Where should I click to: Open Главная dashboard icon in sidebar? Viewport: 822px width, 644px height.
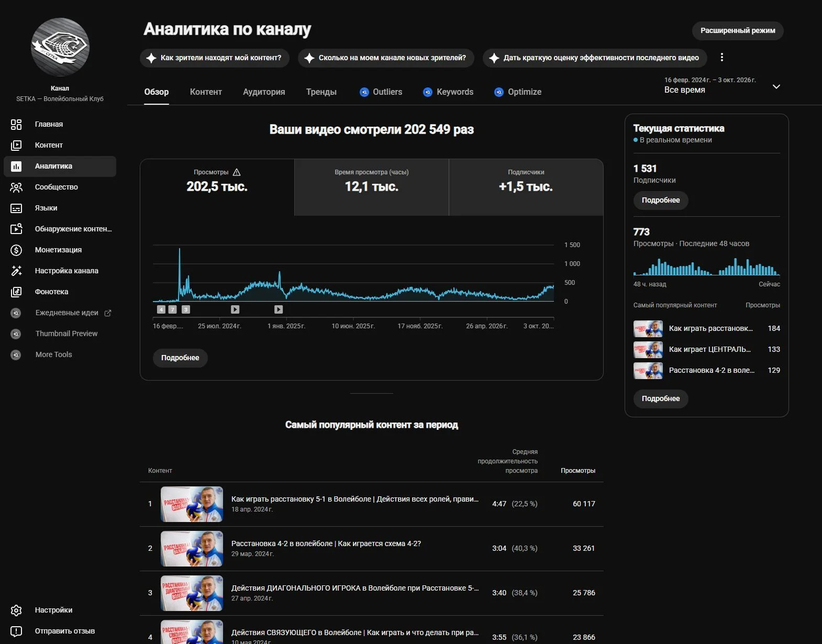[16, 124]
